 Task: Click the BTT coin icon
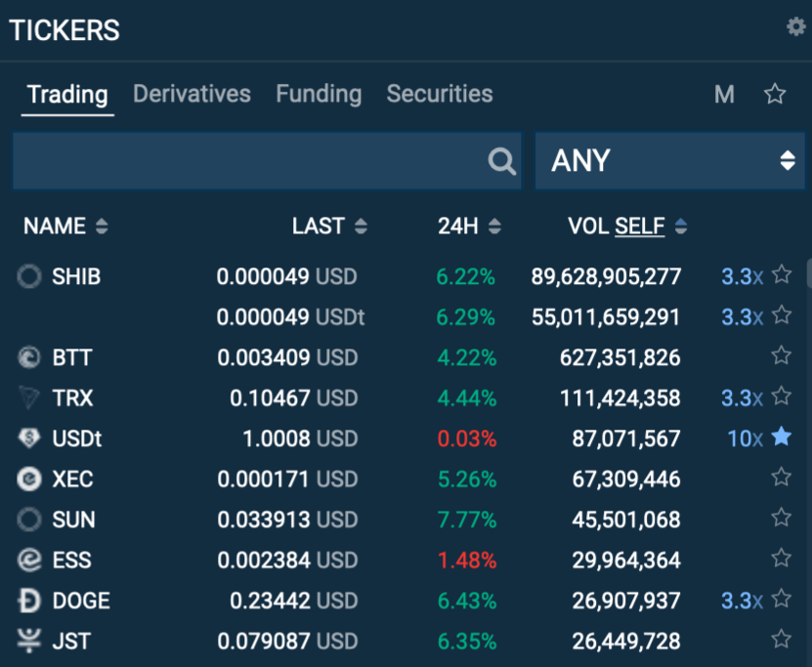[29, 357]
